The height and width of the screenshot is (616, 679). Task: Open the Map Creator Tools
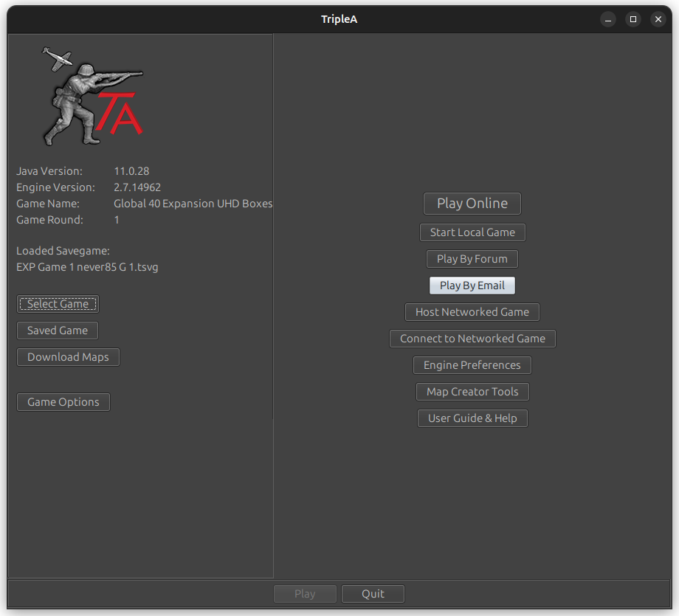coord(472,391)
